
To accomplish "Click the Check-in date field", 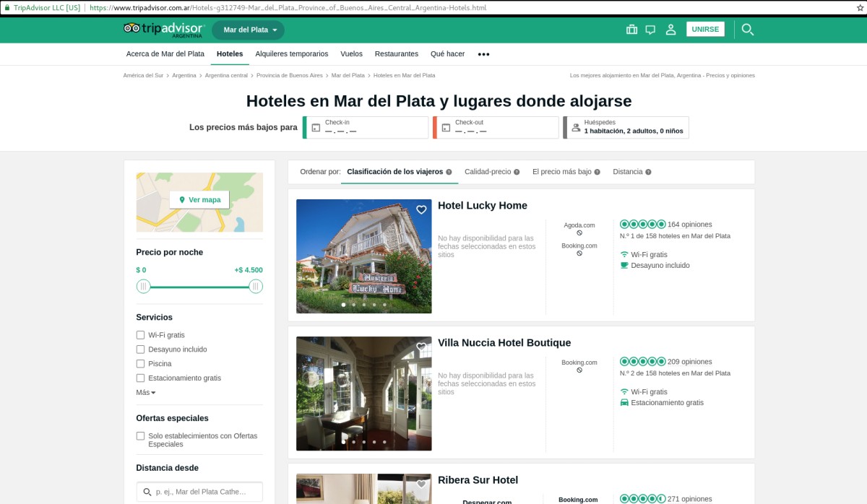I will click(x=365, y=127).
